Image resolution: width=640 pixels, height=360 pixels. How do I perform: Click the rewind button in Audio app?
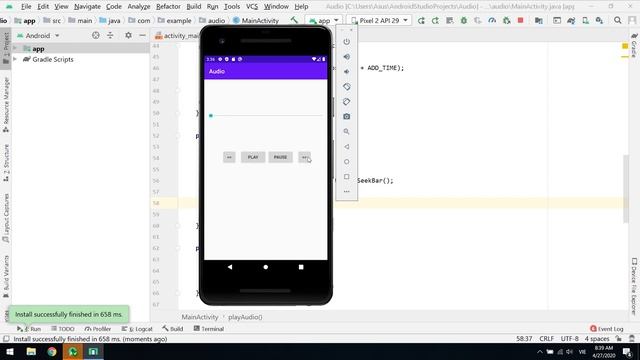pos(229,157)
